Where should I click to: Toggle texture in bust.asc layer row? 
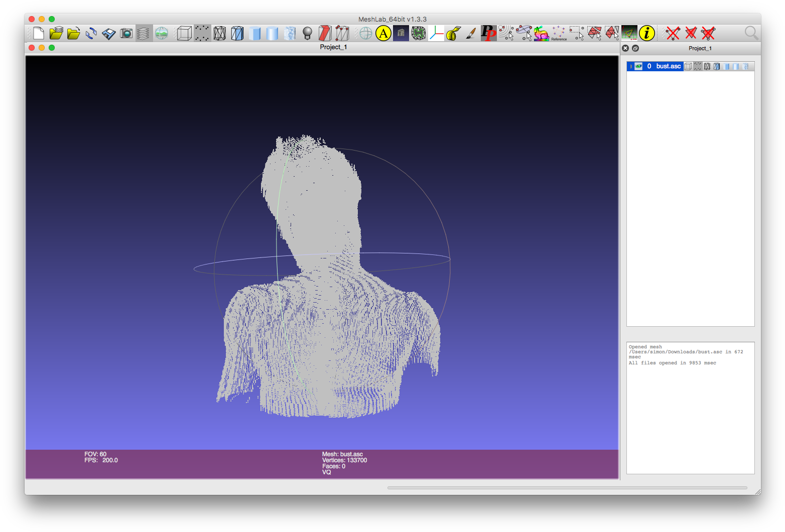(745, 66)
